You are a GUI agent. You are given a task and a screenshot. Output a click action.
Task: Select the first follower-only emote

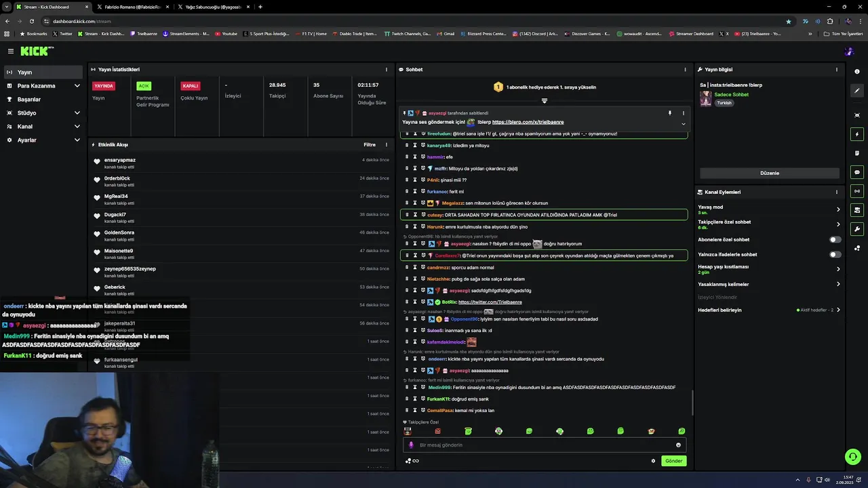408,431
